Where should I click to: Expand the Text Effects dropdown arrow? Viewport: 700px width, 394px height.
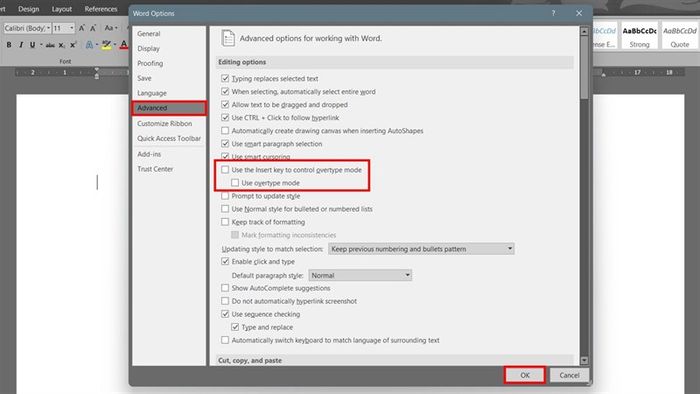(x=97, y=45)
